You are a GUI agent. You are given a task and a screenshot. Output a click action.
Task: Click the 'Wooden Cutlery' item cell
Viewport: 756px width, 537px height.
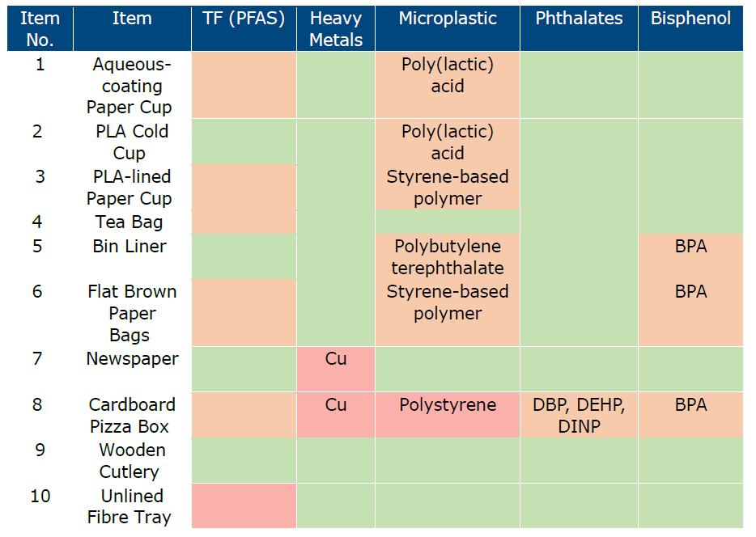click(130, 460)
